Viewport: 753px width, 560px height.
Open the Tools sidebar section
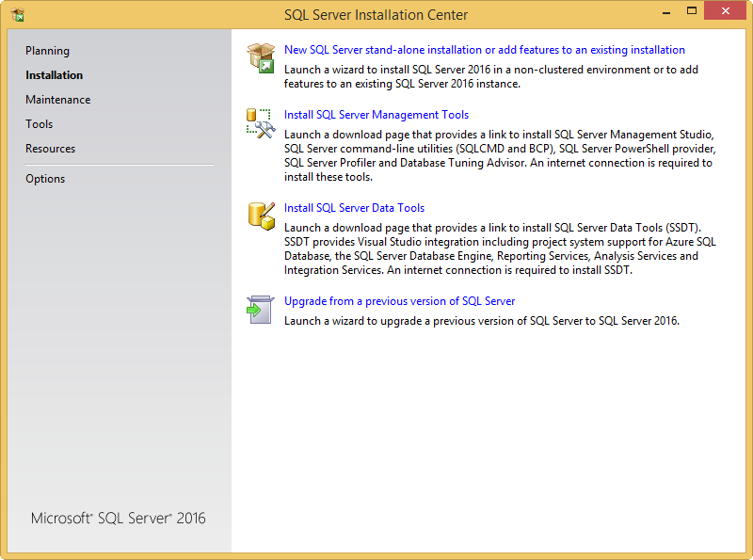39,124
